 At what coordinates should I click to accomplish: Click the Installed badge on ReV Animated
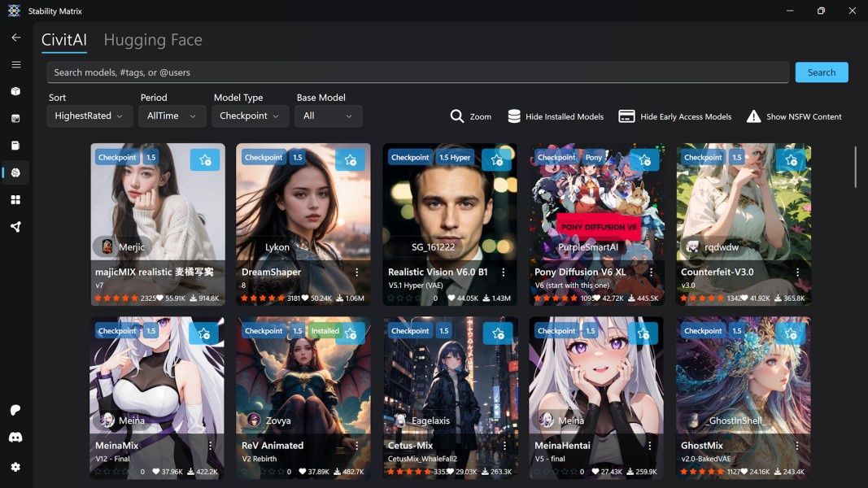coord(325,331)
